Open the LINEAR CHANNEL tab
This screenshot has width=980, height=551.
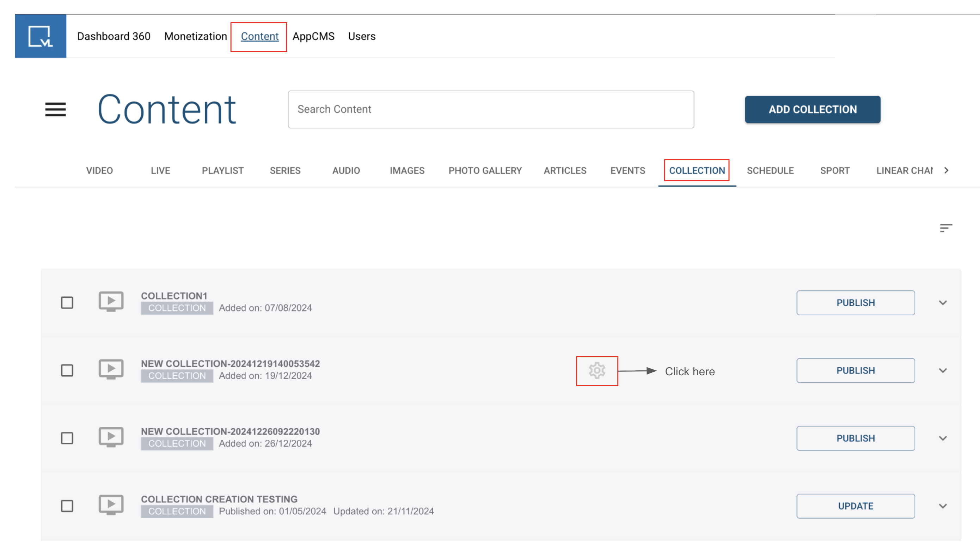904,171
